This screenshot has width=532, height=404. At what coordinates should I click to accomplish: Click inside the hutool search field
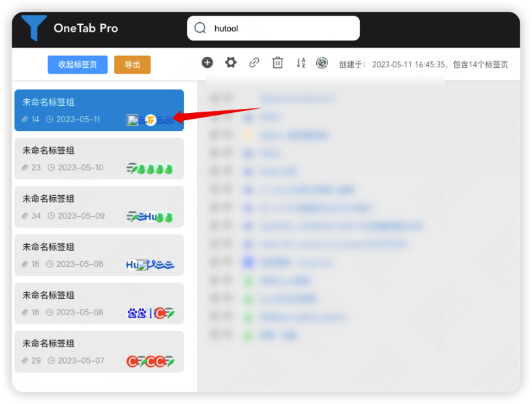(x=274, y=28)
